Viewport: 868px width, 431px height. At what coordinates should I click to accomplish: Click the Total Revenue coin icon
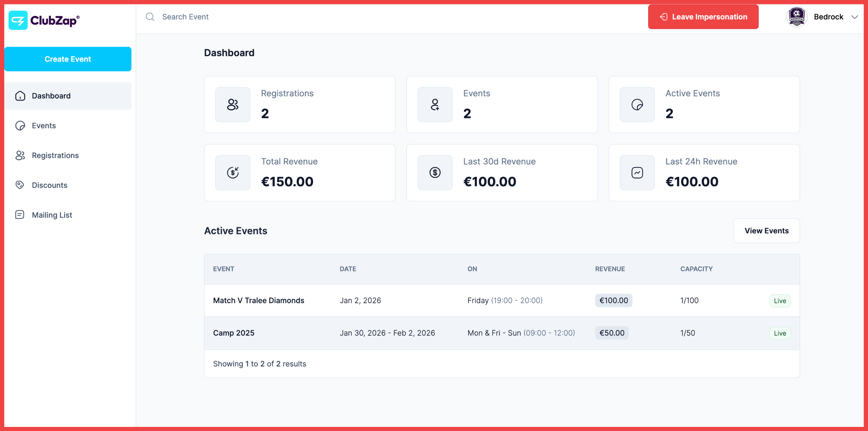[x=233, y=173]
